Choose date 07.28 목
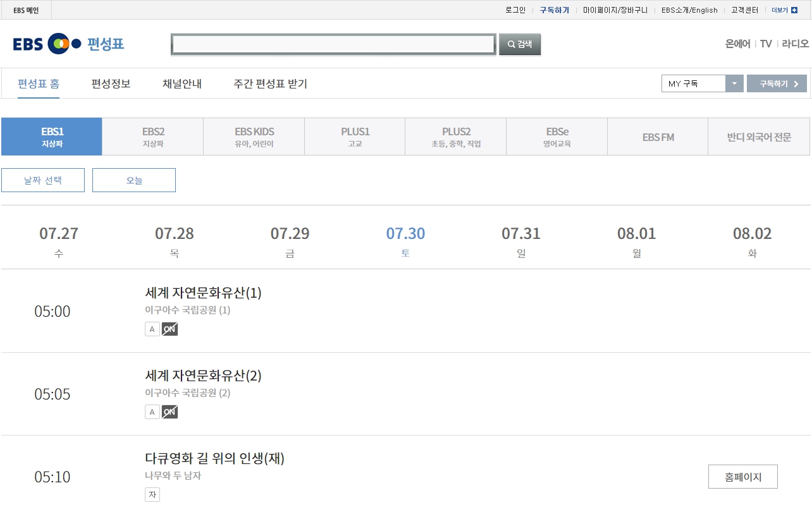Image resolution: width=812 pixels, height=512 pixels. pyautogui.click(x=175, y=242)
